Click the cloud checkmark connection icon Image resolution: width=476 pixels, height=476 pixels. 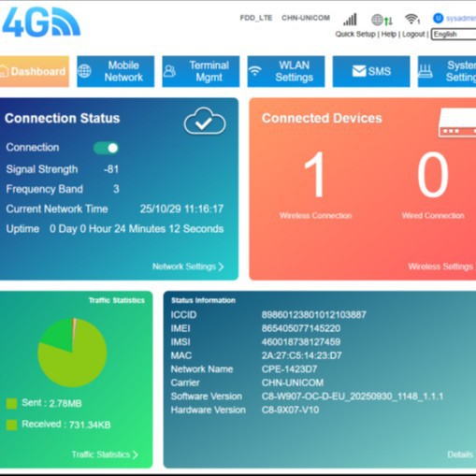click(205, 121)
